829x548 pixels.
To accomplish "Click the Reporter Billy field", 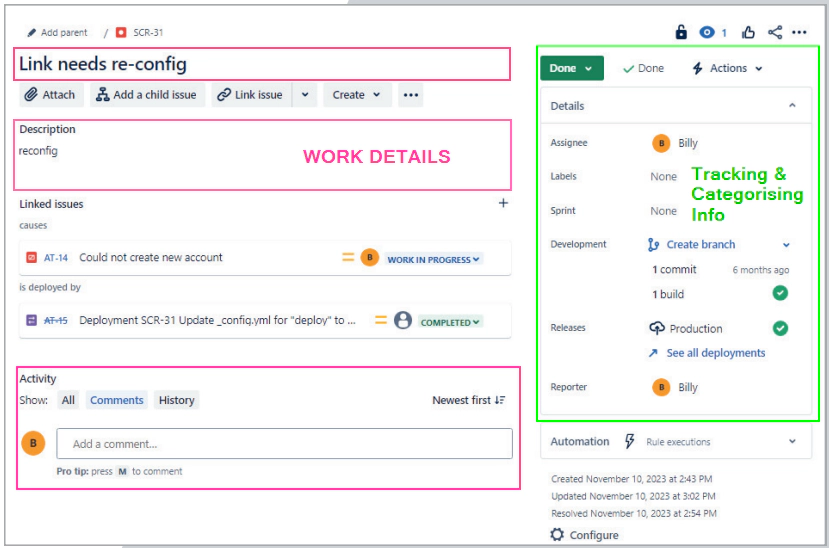I will tap(675, 387).
